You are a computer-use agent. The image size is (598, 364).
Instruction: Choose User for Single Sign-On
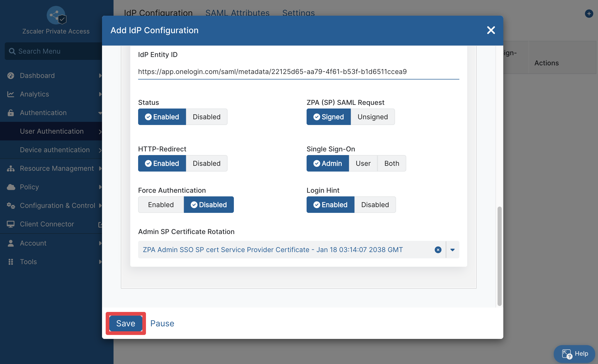pos(363,163)
